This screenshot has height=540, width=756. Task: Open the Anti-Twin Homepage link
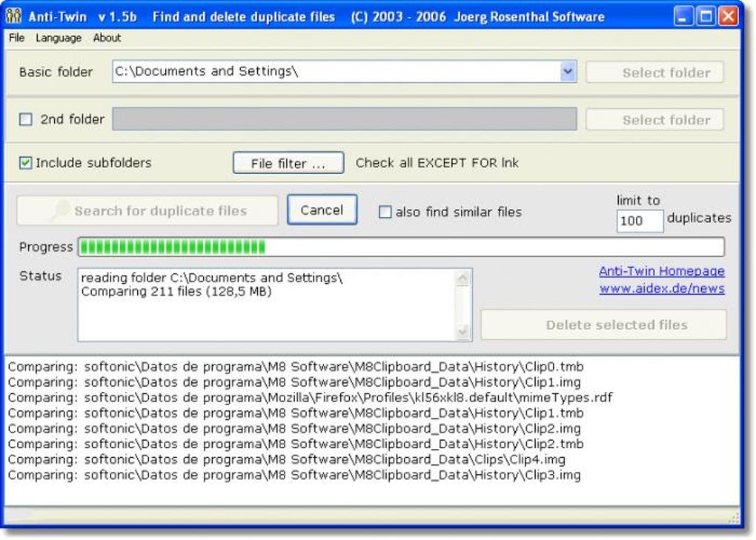[x=661, y=271]
